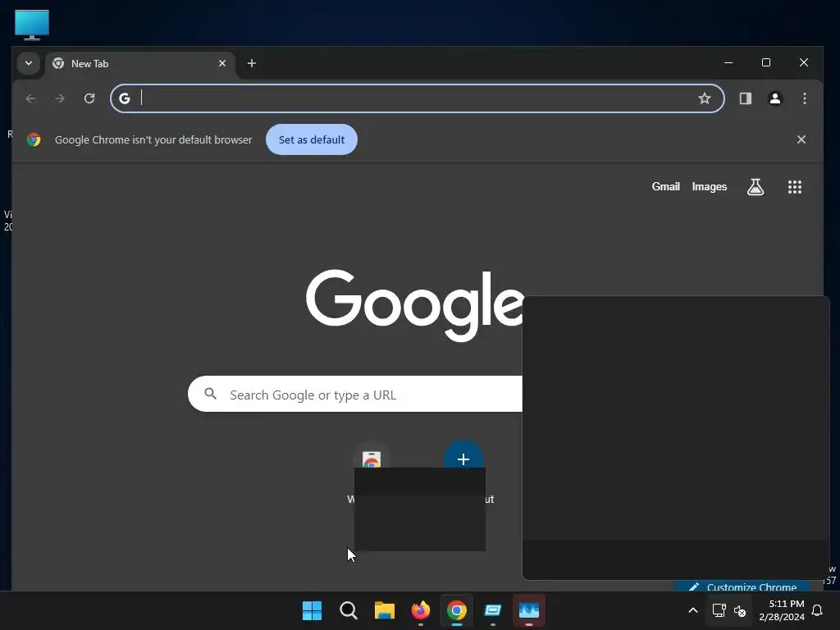This screenshot has height=630, width=840.
Task: Go back using the back arrow
Action: [30, 98]
